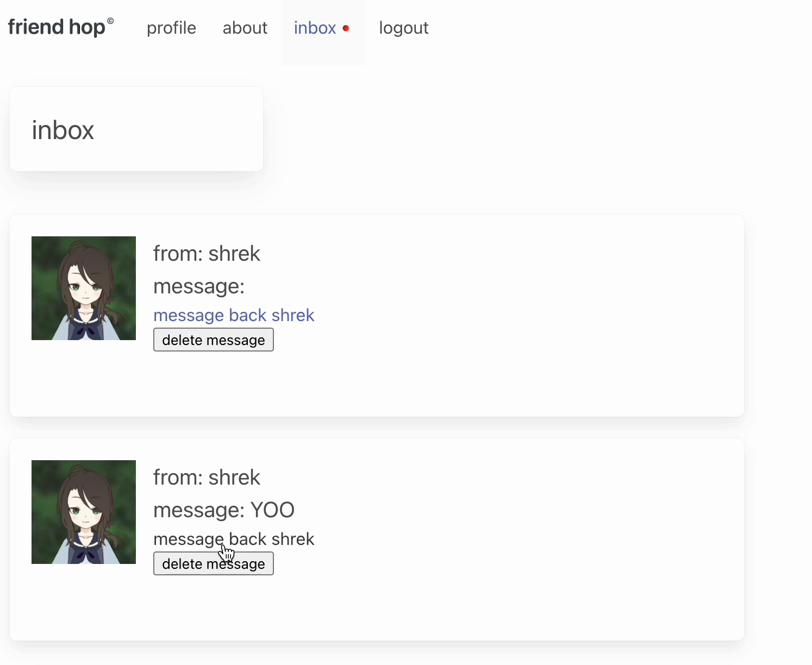The width and height of the screenshot is (812, 665).
Task: Open the profile page
Action: tap(171, 28)
